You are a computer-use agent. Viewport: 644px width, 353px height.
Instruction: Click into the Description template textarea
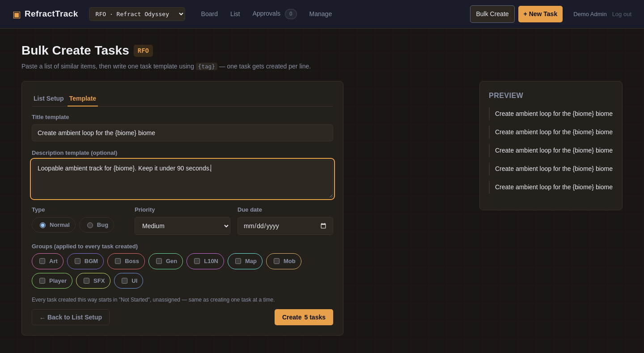point(182,179)
